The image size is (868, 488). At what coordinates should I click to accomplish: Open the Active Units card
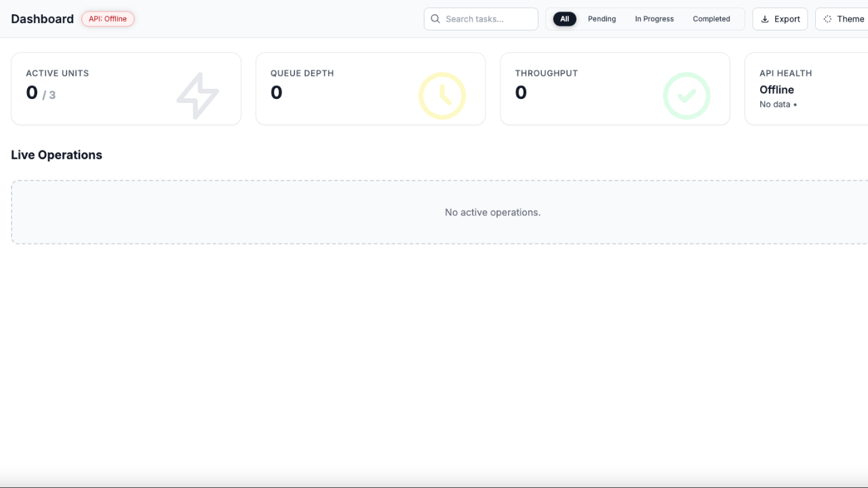[126, 89]
